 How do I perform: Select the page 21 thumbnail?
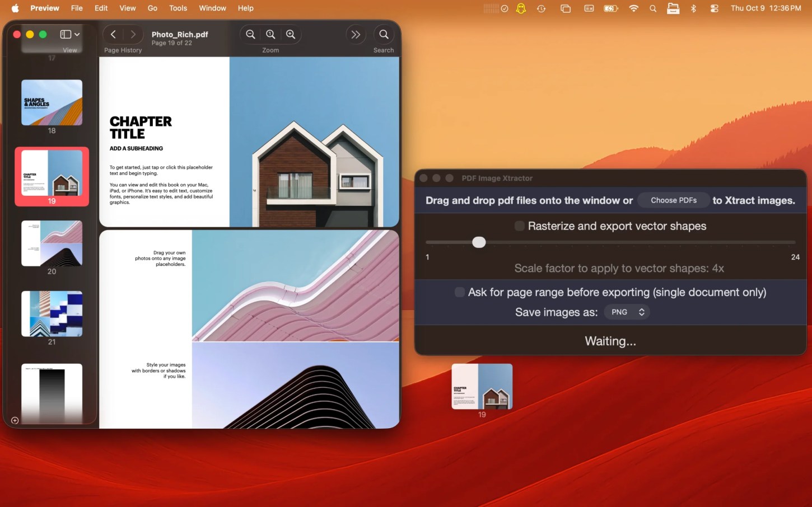(52, 314)
